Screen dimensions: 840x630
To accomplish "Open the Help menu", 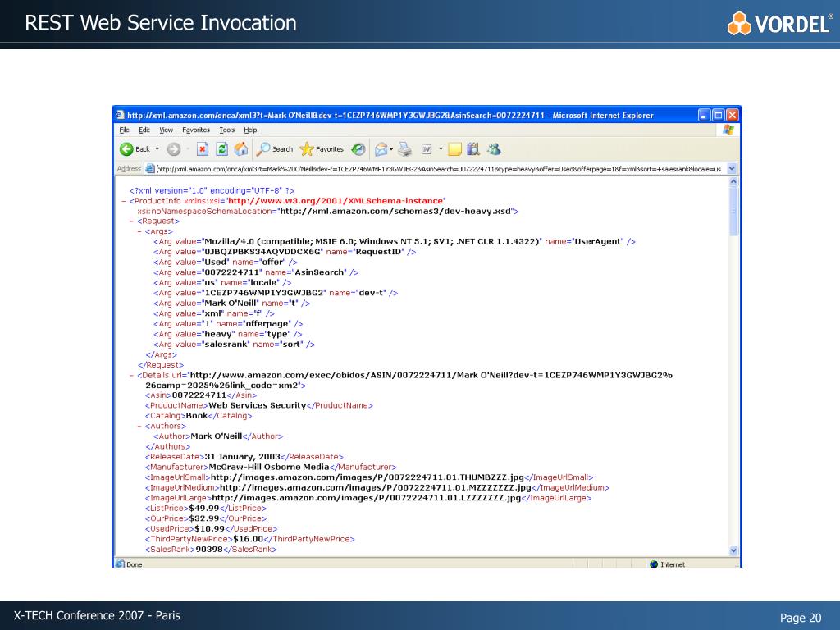I will coord(251,130).
